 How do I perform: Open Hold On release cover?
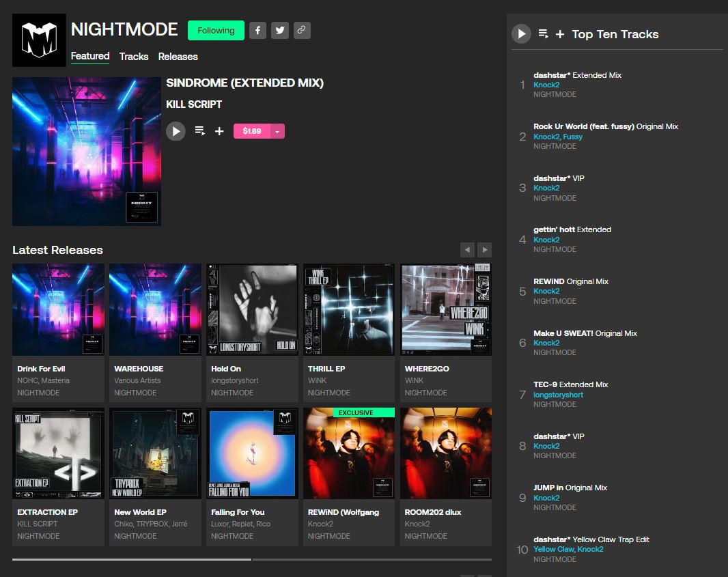pos(252,309)
